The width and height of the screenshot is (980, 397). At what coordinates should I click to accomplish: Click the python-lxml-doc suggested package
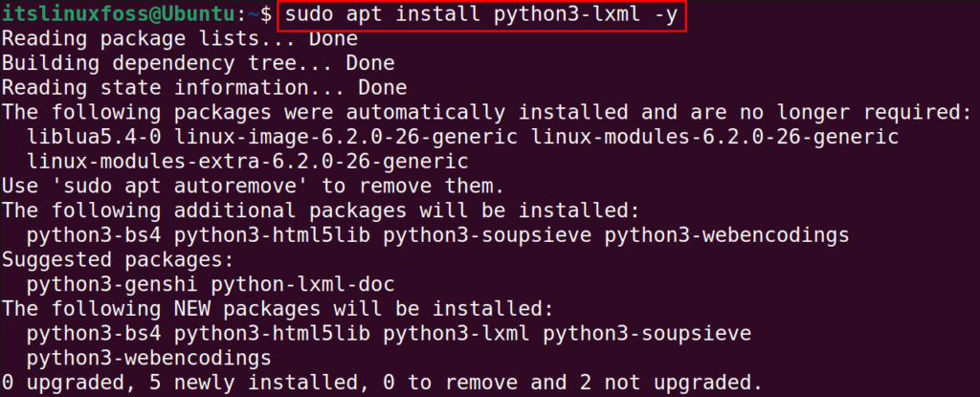[x=302, y=284]
